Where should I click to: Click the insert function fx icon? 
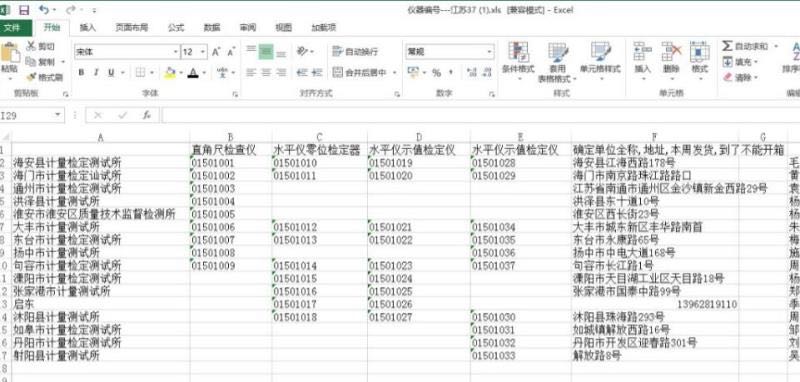(147, 116)
